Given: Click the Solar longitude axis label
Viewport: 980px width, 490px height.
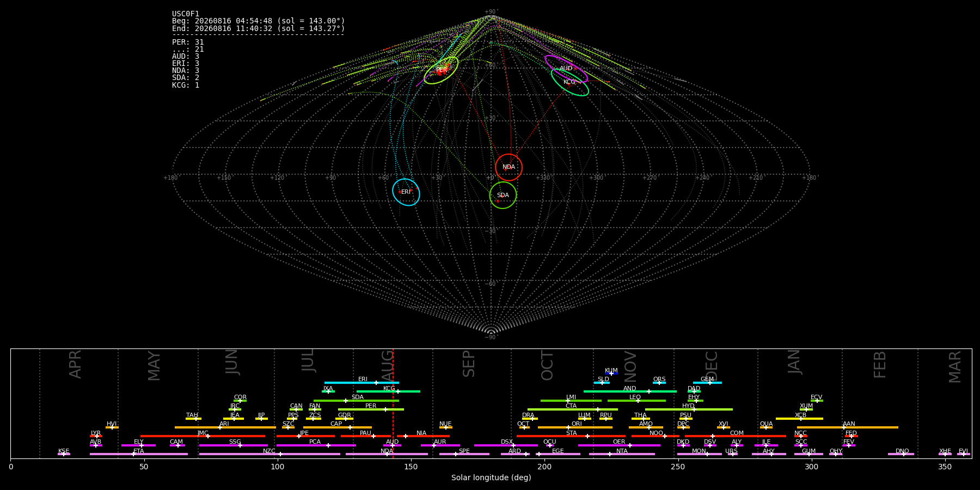Looking at the screenshot, I should 491,477.
